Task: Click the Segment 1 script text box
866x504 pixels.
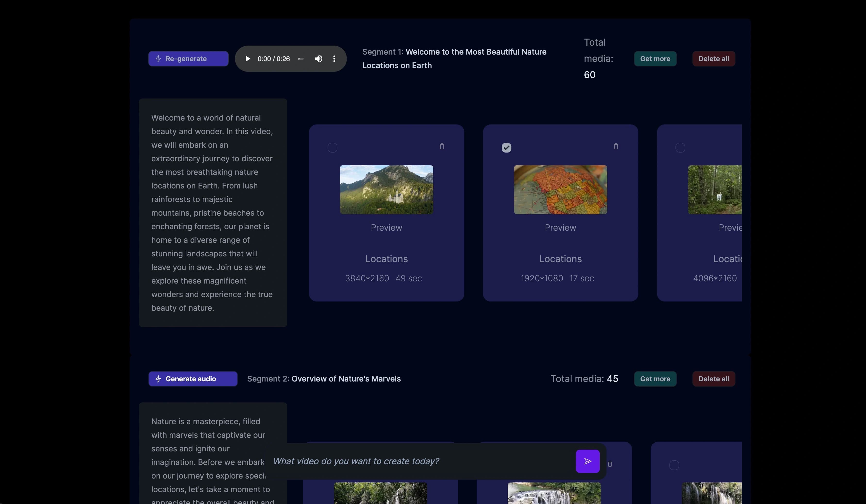Action: coord(213,212)
